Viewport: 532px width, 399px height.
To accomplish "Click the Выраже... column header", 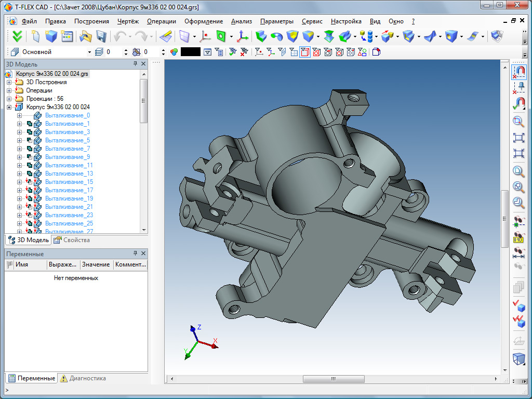I will (63, 264).
